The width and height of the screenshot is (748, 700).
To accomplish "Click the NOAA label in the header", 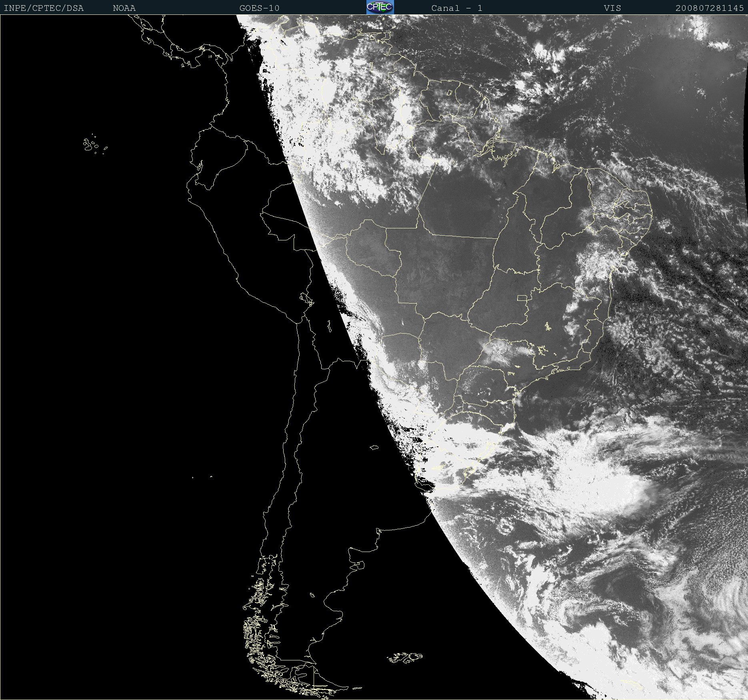I will pyautogui.click(x=124, y=8).
